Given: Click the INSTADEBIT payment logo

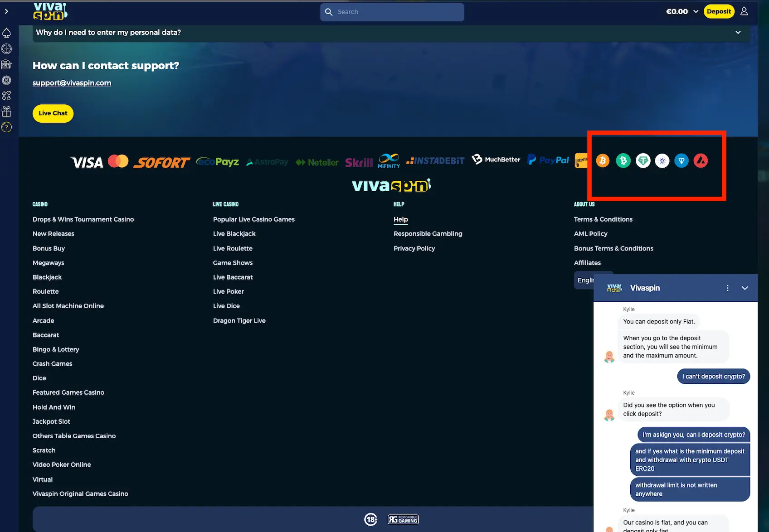Looking at the screenshot, I should click(x=435, y=161).
